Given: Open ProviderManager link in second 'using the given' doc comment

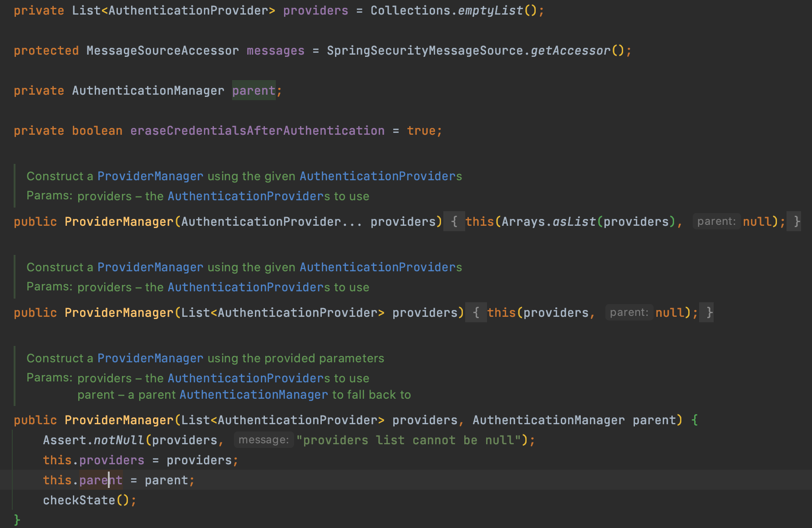Looking at the screenshot, I should pyautogui.click(x=150, y=267).
